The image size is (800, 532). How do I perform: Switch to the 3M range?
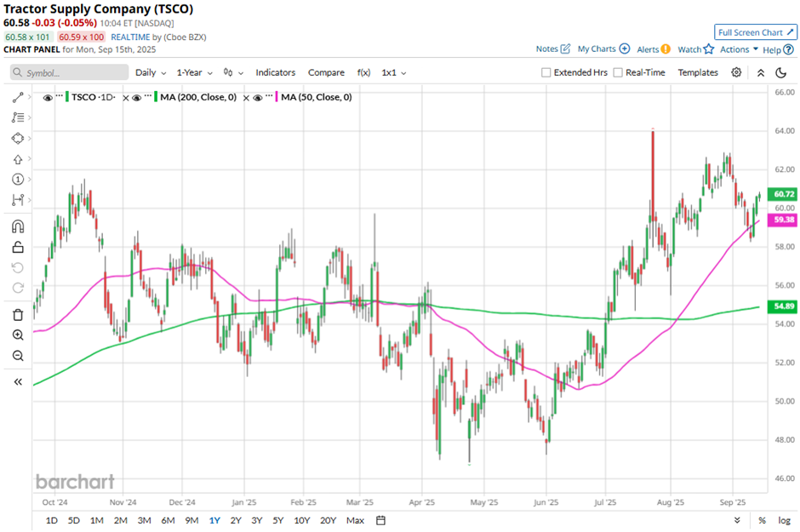145,520
